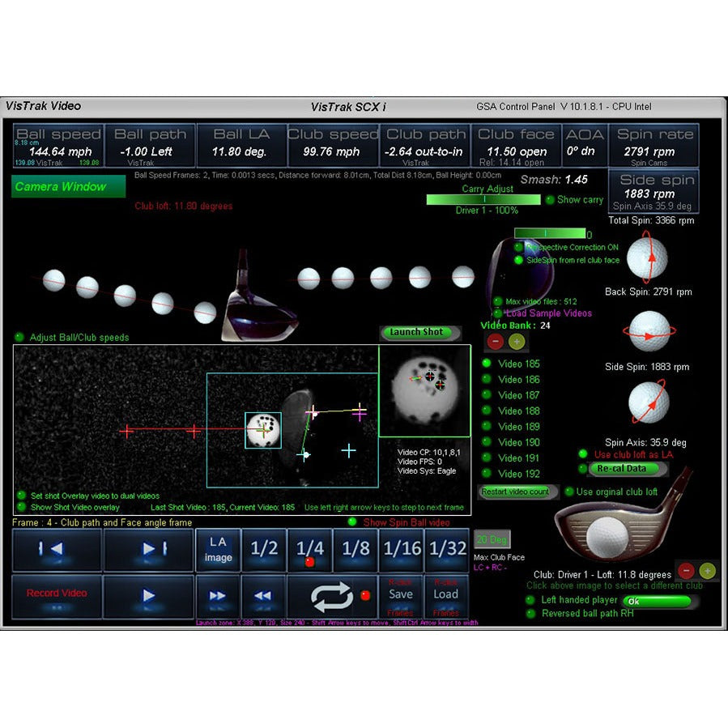
Task: Adjust the Carry Adjust slider
Action: tap(483, 199)
